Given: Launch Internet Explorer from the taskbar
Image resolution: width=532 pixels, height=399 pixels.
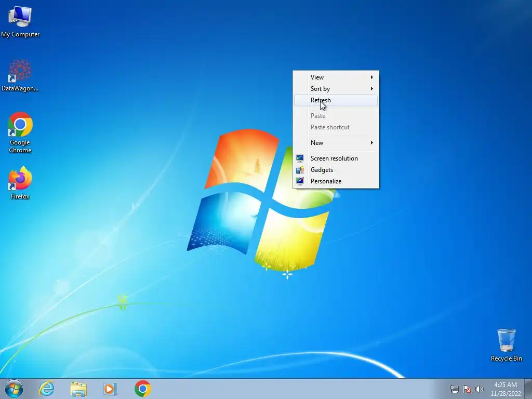Looking at the screenshot, I should pos(46,389).
